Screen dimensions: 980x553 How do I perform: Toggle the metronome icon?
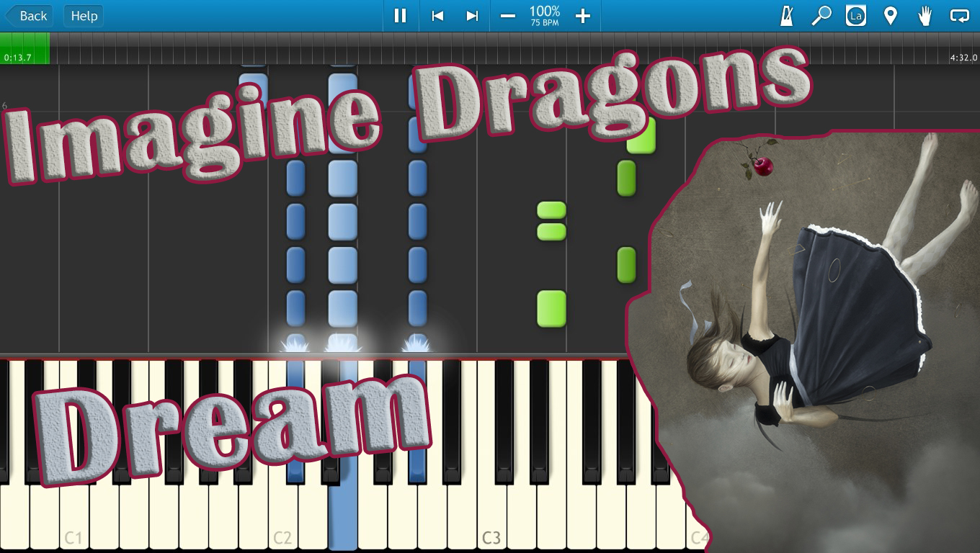coord(787,16)
